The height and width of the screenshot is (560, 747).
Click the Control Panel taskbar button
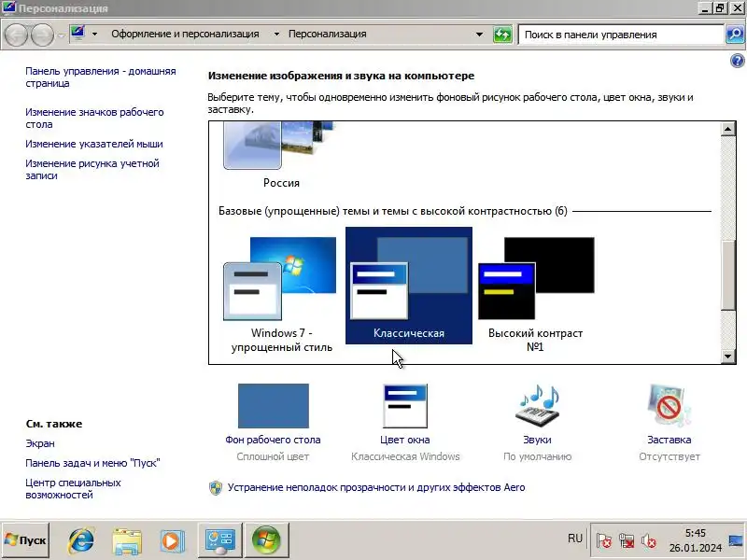tap(220, 540)
